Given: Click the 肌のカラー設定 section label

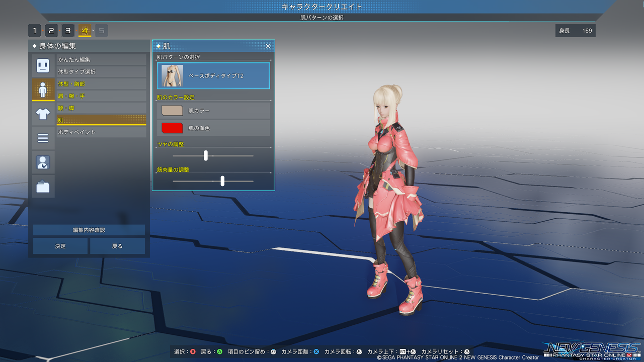Looking at the screenshot, I should click(176, 97).
